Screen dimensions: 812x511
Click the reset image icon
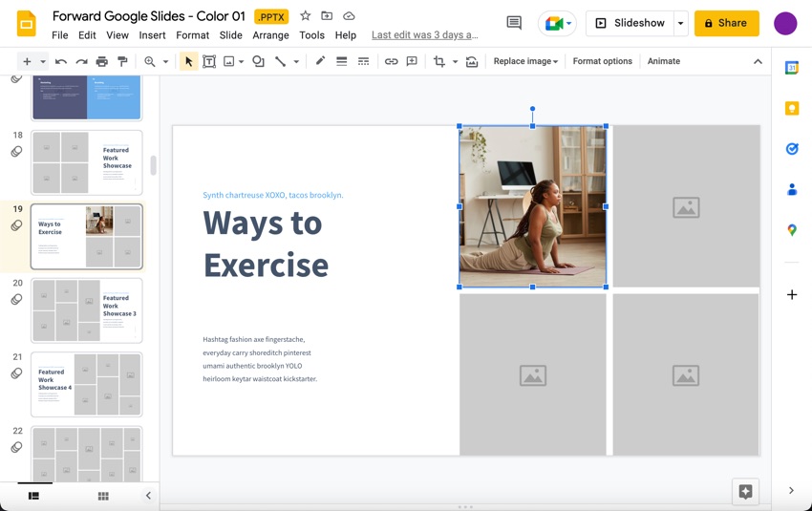click(472, 62)
